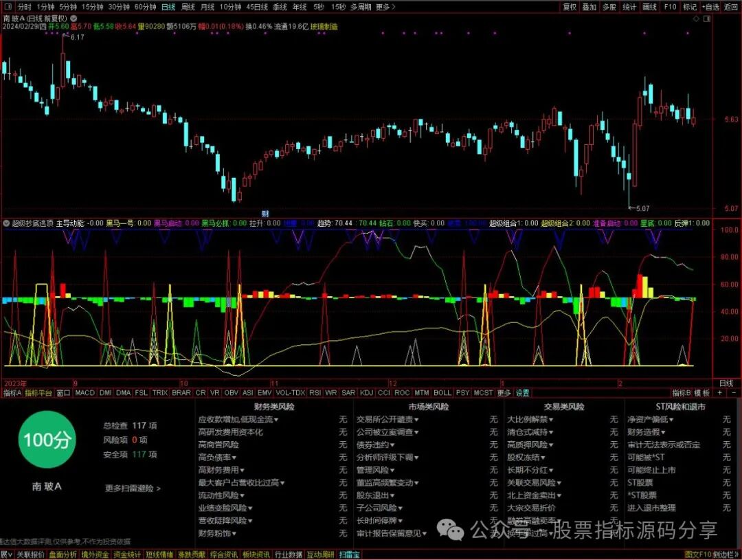Click the 画线 drawing tool button
The height and width of the screenshot is (560, 742).
click(649, 7)
